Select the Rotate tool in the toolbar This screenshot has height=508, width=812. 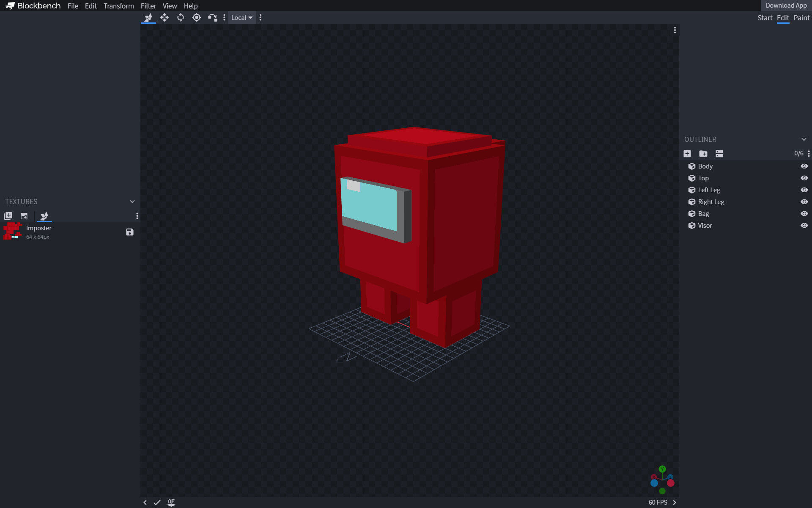(181, 17)
